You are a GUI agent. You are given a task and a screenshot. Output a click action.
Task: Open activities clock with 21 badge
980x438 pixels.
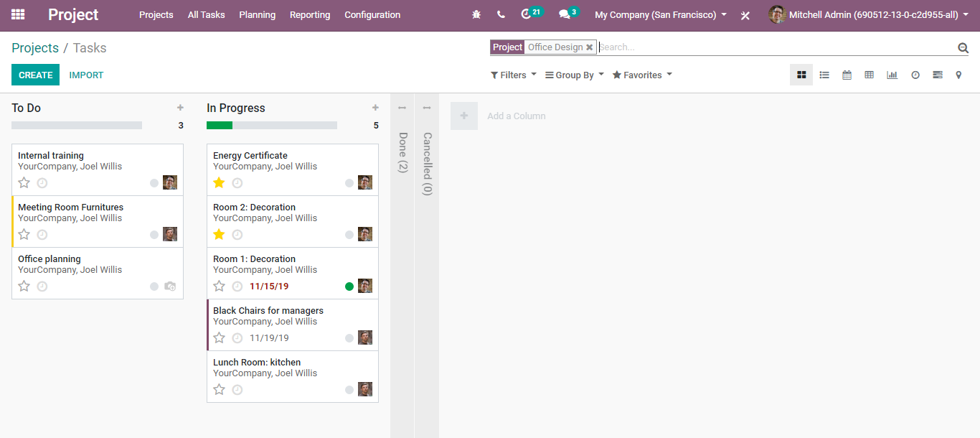click(531, 14)
